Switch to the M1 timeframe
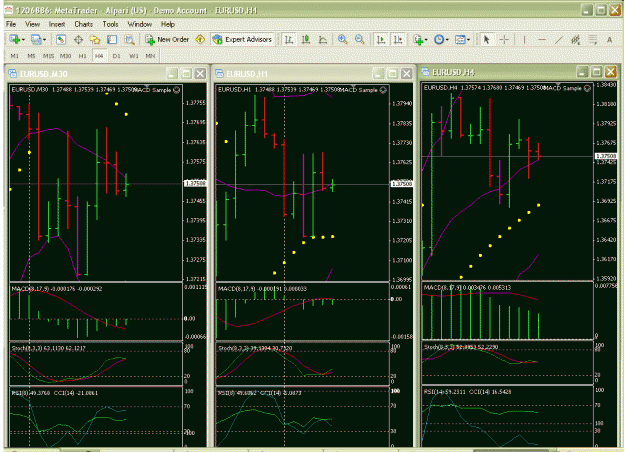 click(15, 56)
